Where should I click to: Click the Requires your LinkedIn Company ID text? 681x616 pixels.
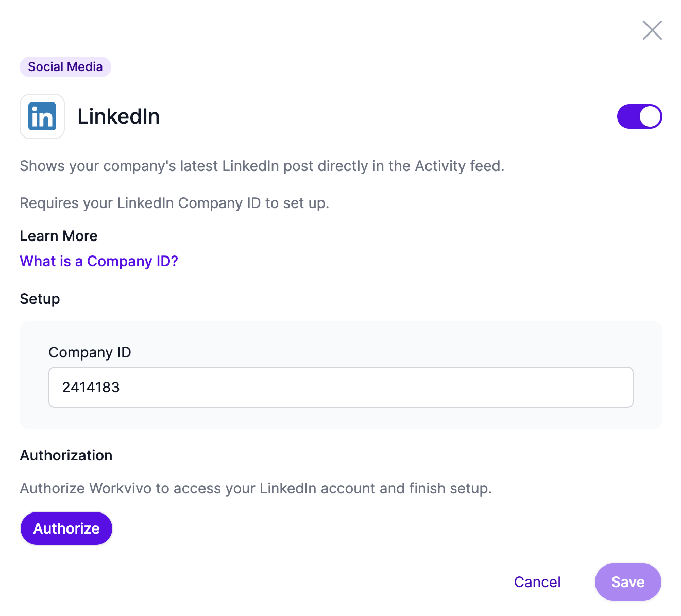coord(174,203)
